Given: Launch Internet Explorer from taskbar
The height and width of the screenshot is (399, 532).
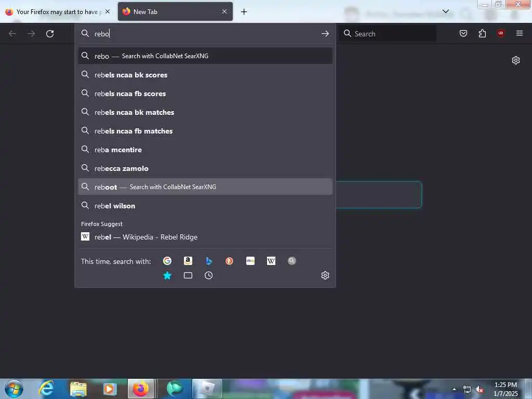Looking at the screenshot, I should coord(46,389).
